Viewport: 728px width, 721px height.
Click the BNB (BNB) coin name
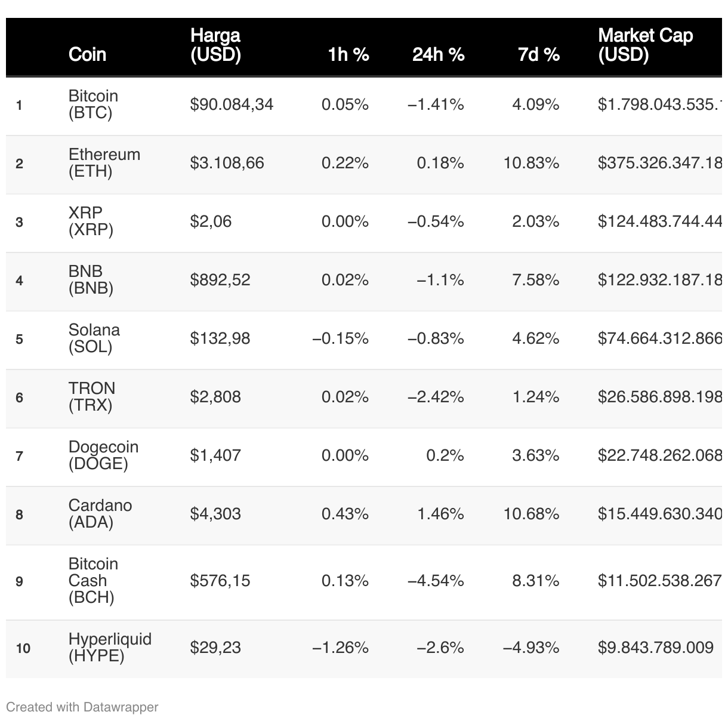tap(91, 280)
